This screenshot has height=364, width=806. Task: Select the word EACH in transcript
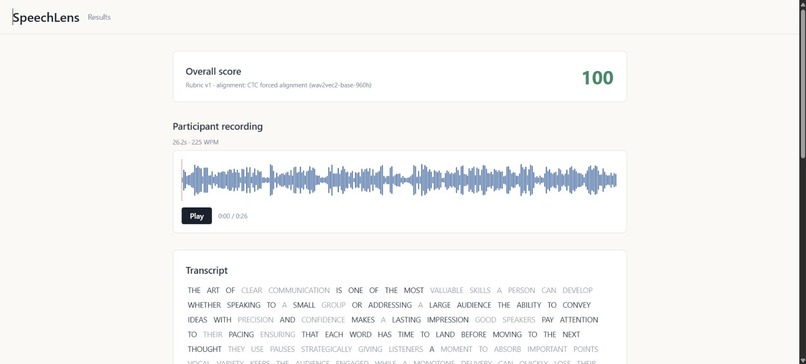334,335
